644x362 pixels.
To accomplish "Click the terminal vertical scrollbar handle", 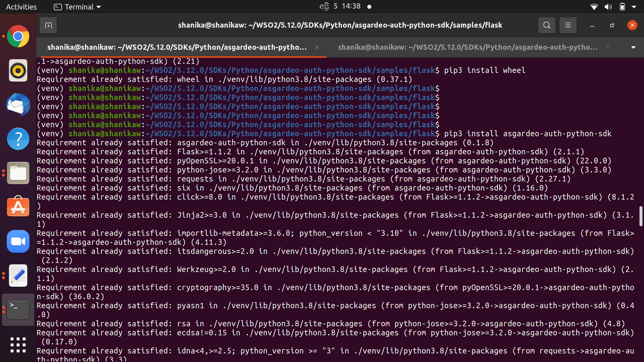I will 641,216.
